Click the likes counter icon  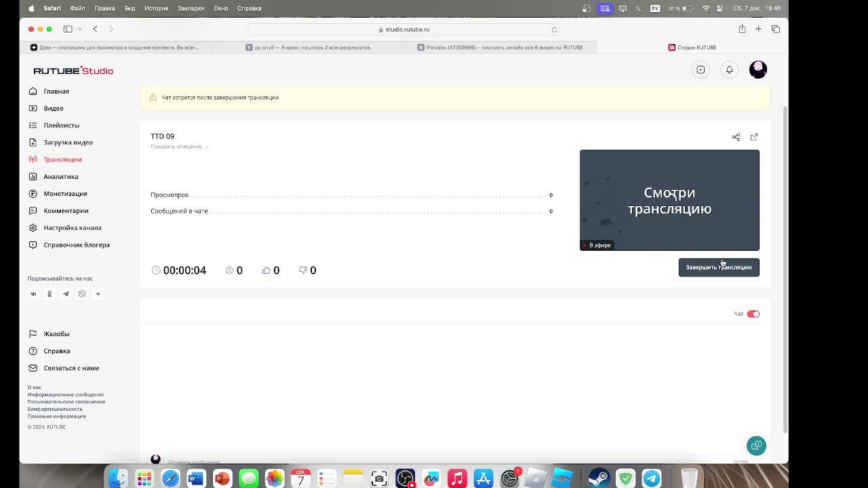click(x=267, y=270)
